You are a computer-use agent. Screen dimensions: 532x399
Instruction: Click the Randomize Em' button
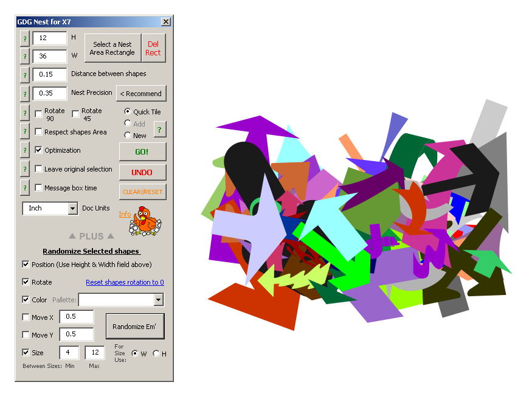click(x=135, y=327)
